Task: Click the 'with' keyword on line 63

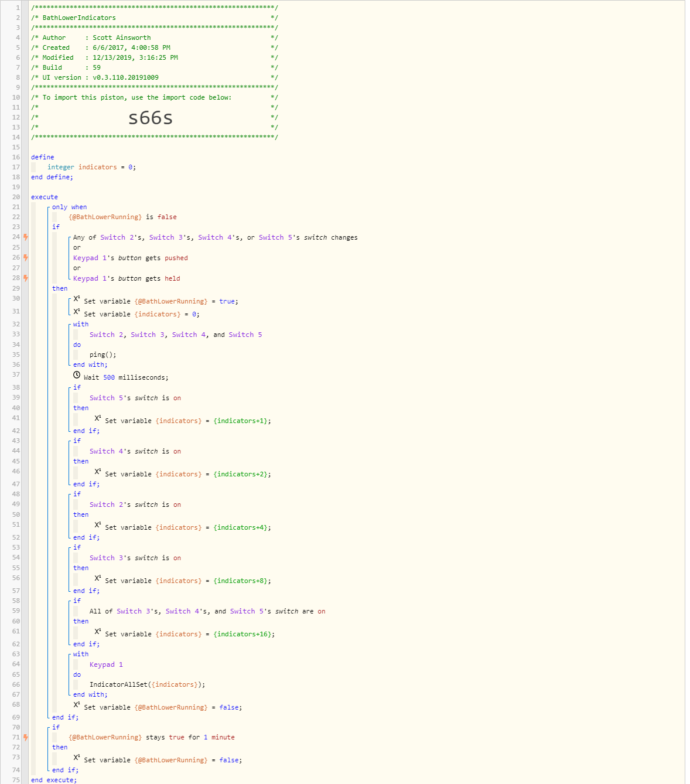Action: click(x=81, y=654)
